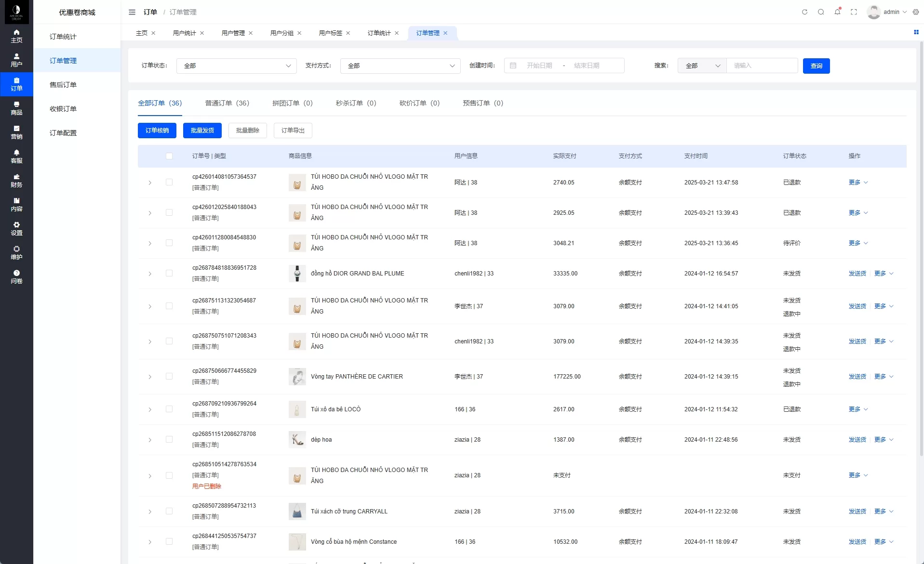924x564 pixels.
Task: Switch to the 普通订单 (36) tab
Action: (x=227, y=103)
